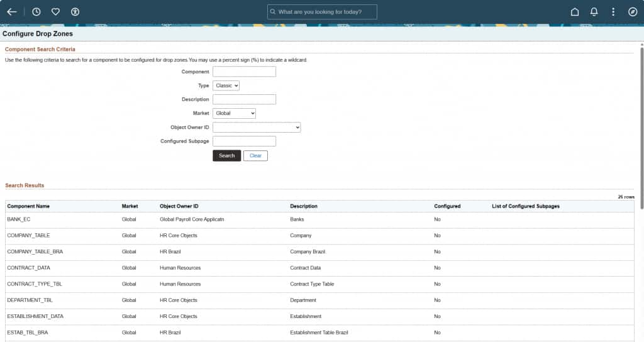Click the Object Owner ID column header
Screen dimensions: 644x342
point(179,206)
